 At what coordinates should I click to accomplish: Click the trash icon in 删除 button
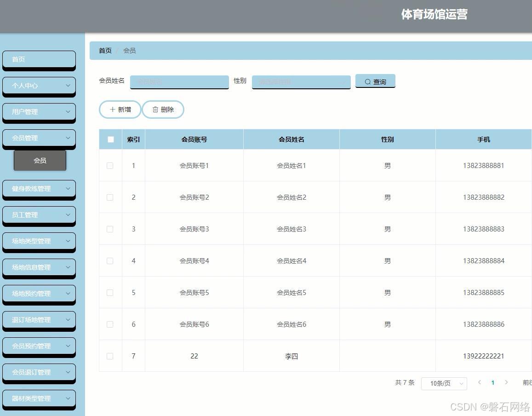tap(155, 110)
